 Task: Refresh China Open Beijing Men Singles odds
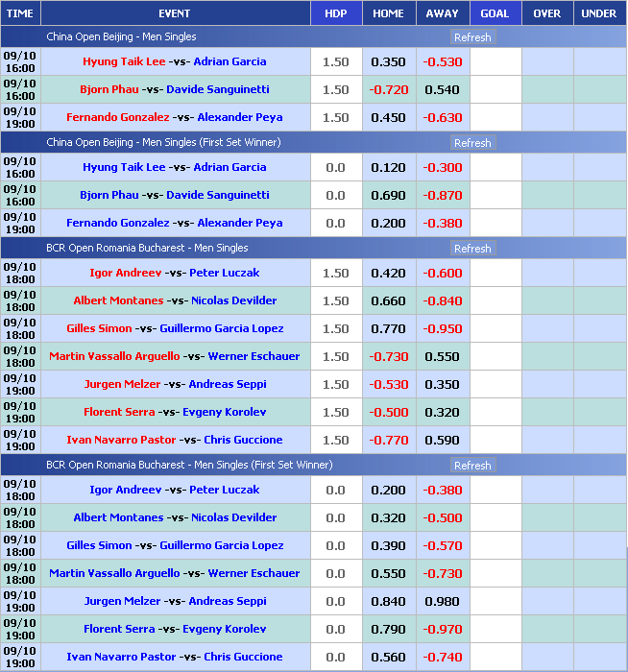click(x=471, y=37)
